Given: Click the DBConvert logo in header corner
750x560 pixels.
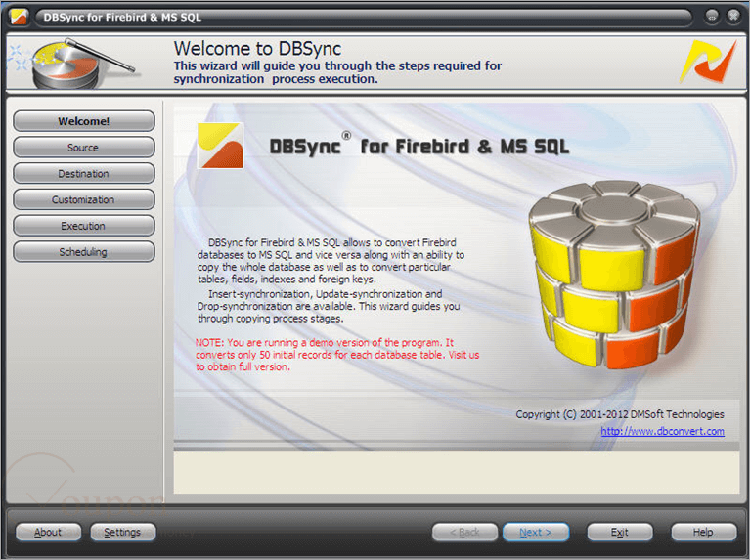Looking at the screenshot, I should point(709,62).
